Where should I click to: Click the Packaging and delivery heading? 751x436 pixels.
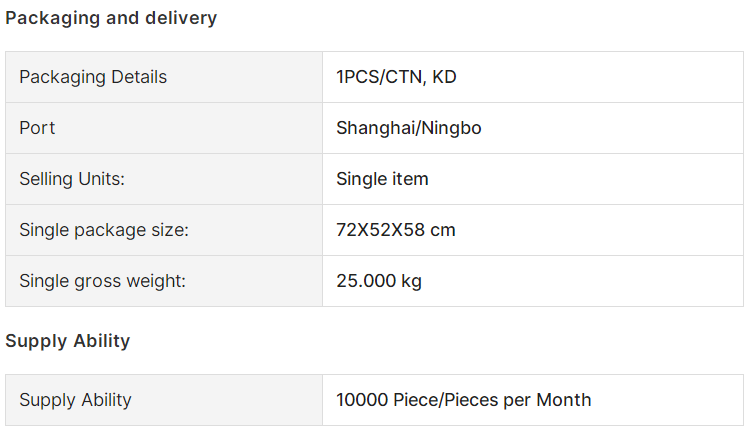111,18
